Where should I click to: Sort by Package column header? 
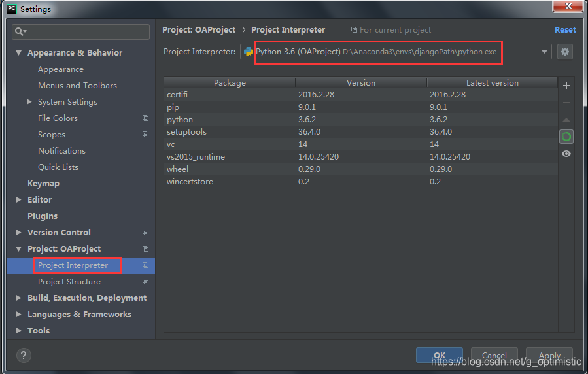[x=230, y=83]
